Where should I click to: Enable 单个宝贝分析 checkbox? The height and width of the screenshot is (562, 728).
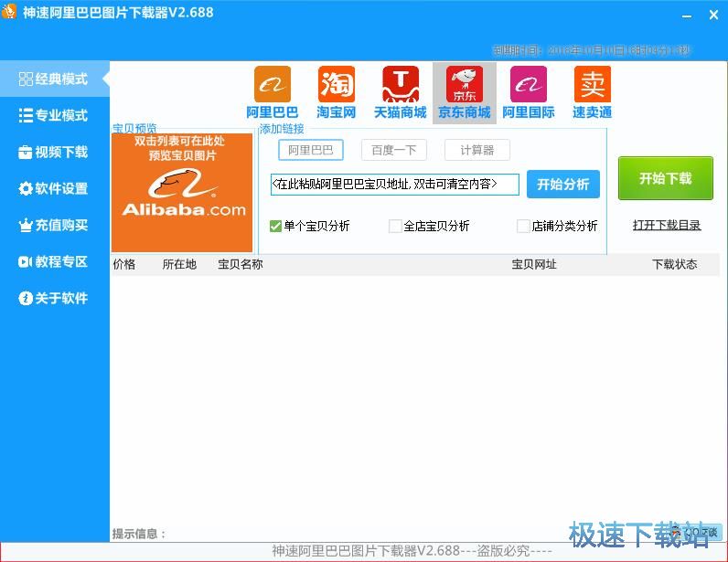click(276, 226)
